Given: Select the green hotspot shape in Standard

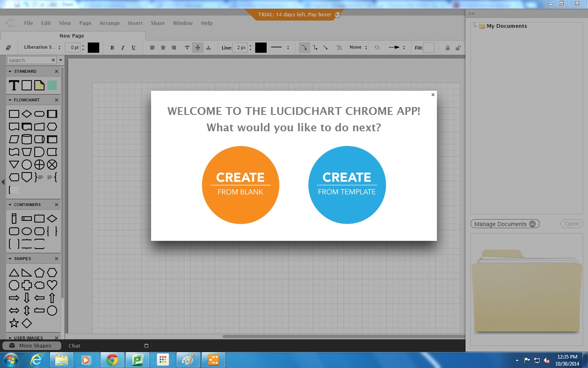Looking at the screenshot, I should click(52, 85).
